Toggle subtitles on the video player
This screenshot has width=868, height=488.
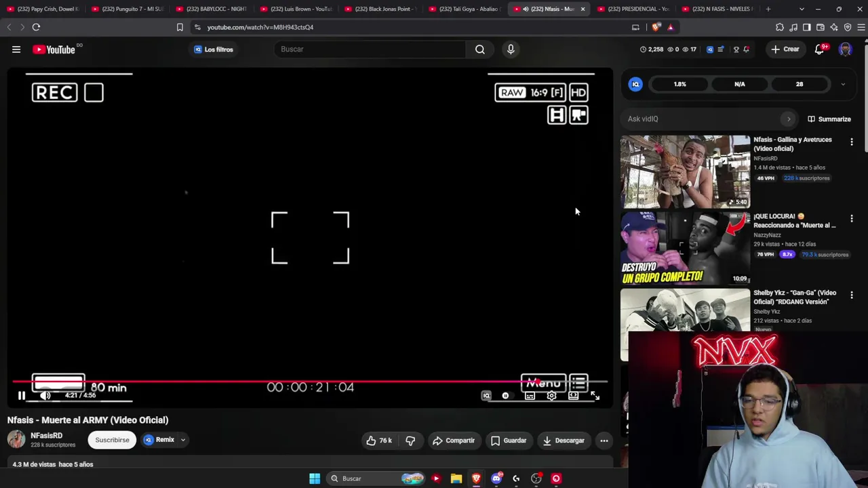tap(530, 396)
